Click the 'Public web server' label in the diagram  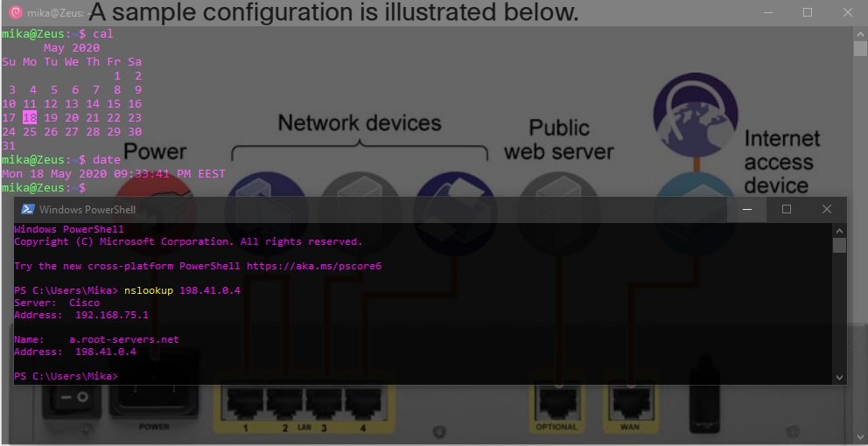pyautogui.click(x=559, y=139)
